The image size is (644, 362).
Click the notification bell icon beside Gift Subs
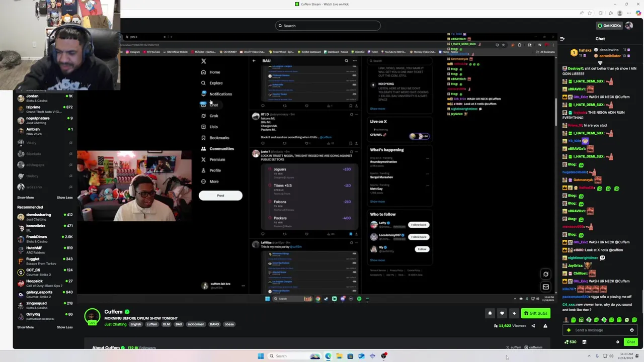pos(490,313)
